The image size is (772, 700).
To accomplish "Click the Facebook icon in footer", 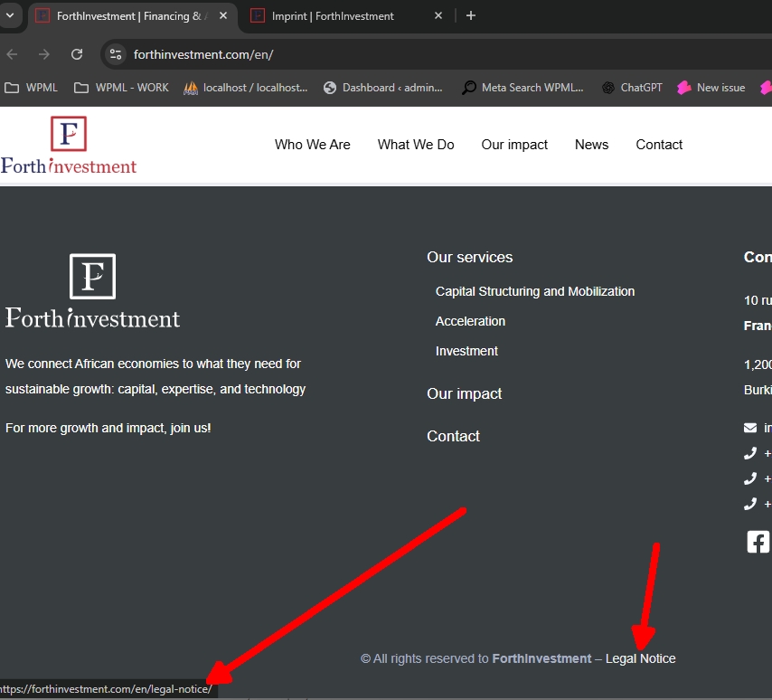I will tap(758, 542).
